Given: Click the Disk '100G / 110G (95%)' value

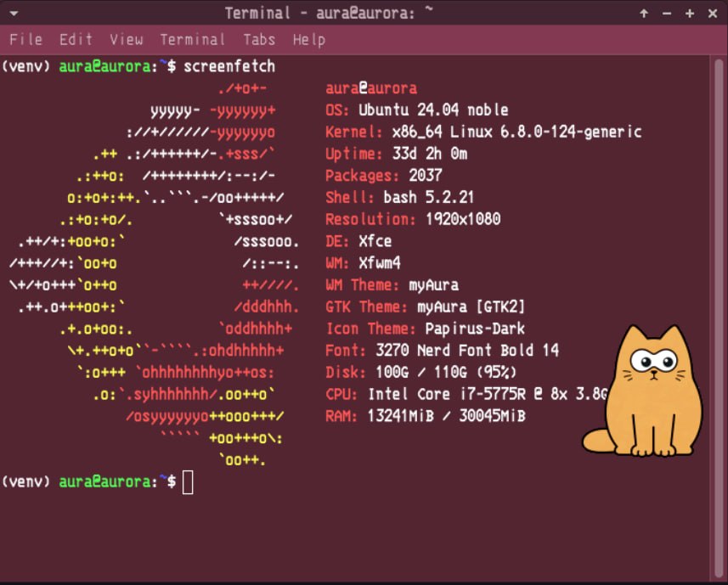Looking at the screenshot, I should click(x=446, y=372).
